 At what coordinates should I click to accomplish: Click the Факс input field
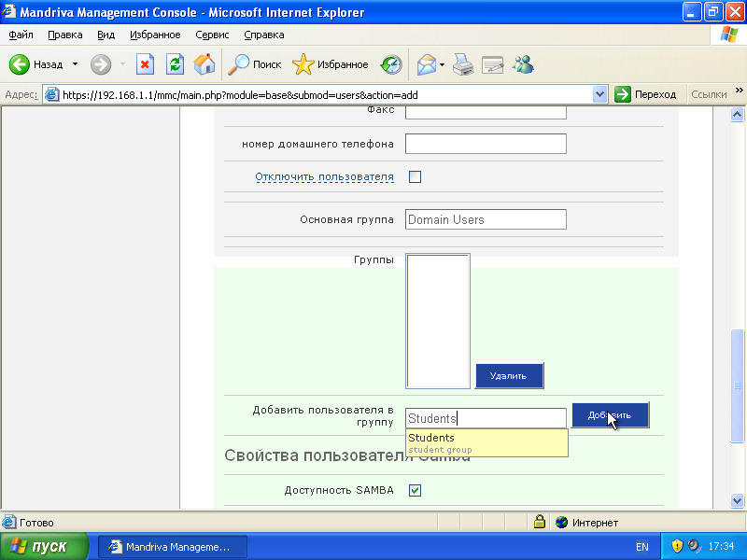tap(486, 113)
